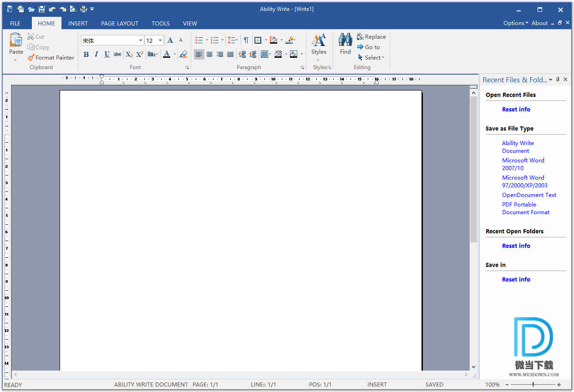The width and height of the screenshot is (574, 392).
Task: Click the Paste clipboard icon
Action: click(x=16, y=40)
